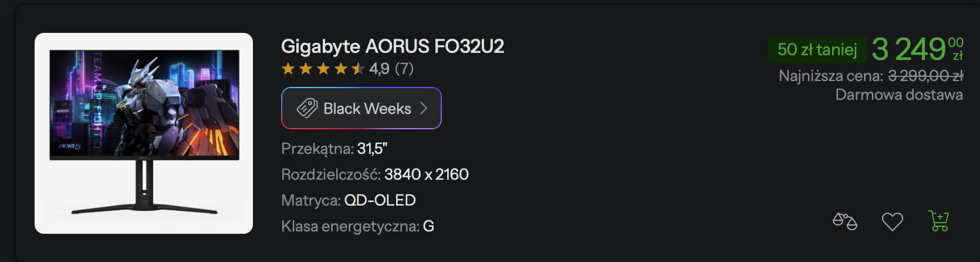Click the AORUS monitor product image
Screen dimensions: 980x262
pyautogui.click(x=144, y=133)
